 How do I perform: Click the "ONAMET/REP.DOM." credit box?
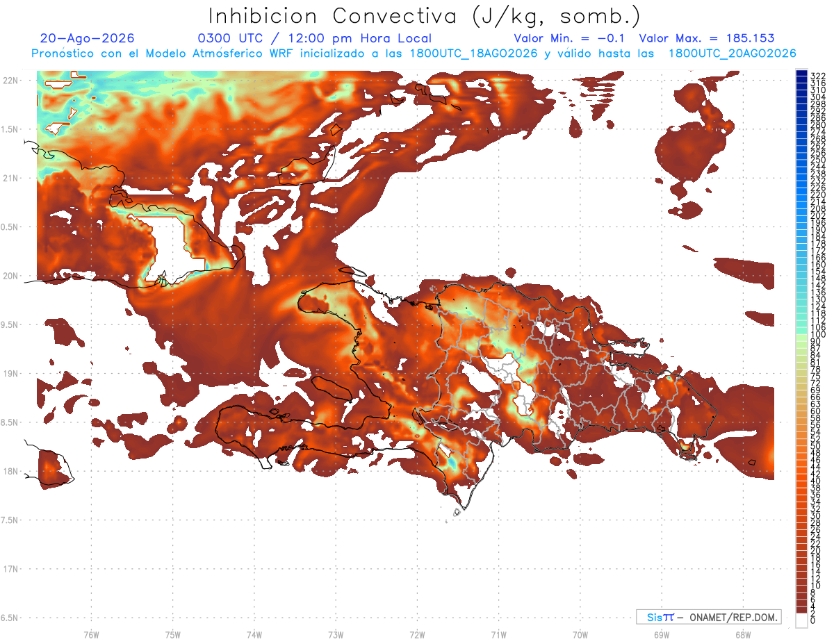pos(708,618)
